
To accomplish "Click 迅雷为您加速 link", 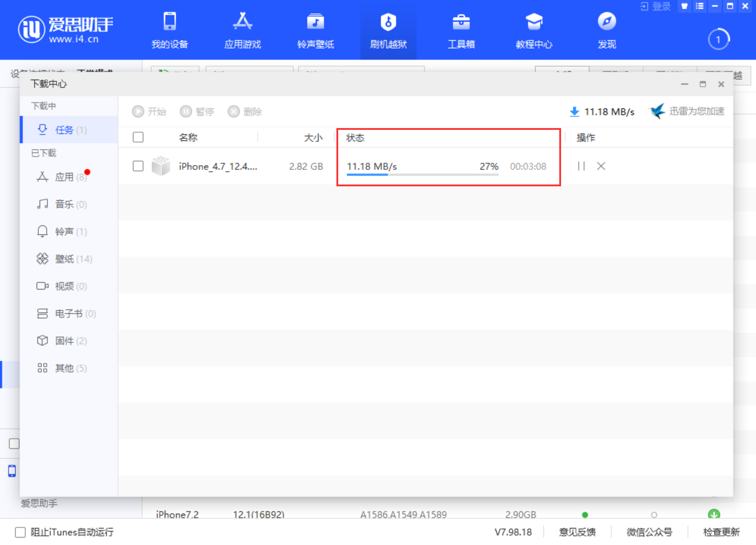I will [x=687, y=111].
